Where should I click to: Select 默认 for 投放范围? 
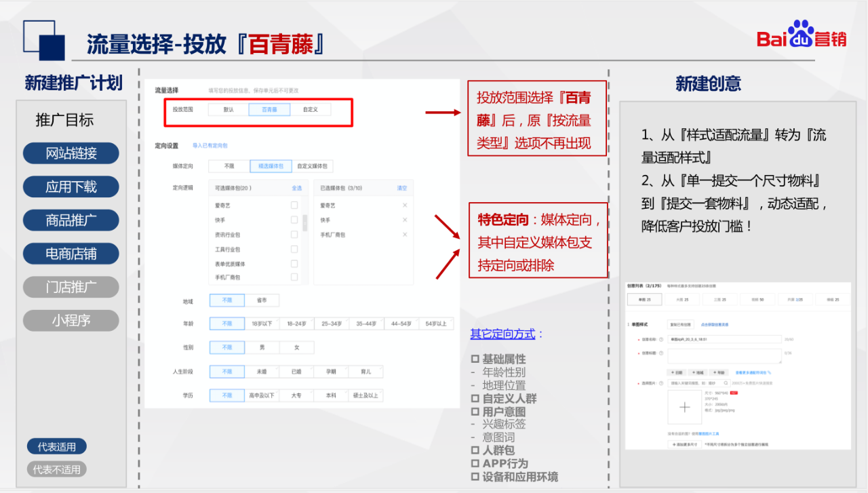pos(229,109)
